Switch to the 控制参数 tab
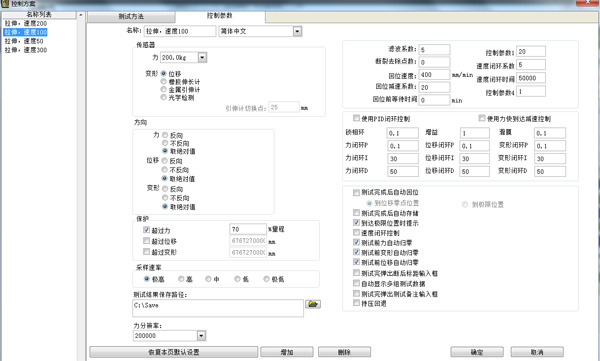 220,16
